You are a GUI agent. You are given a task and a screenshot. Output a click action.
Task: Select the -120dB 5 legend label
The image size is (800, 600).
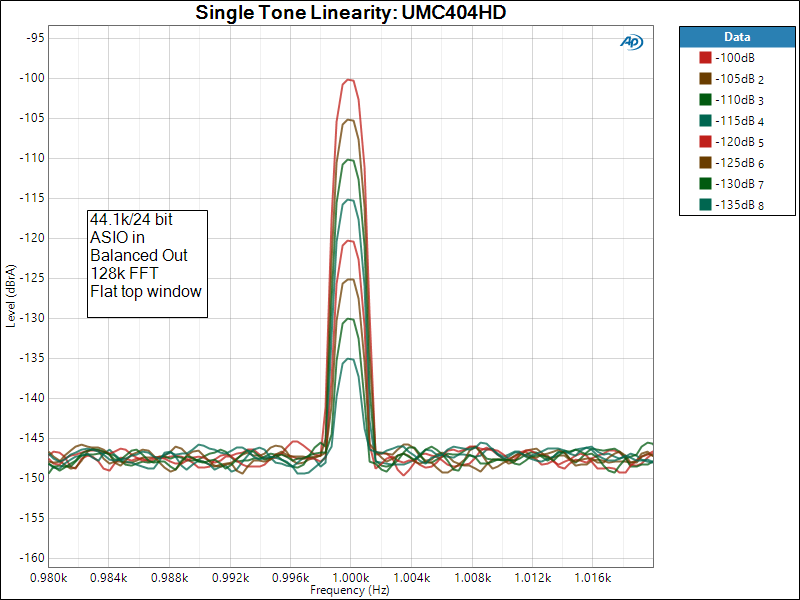click(739, 142)
